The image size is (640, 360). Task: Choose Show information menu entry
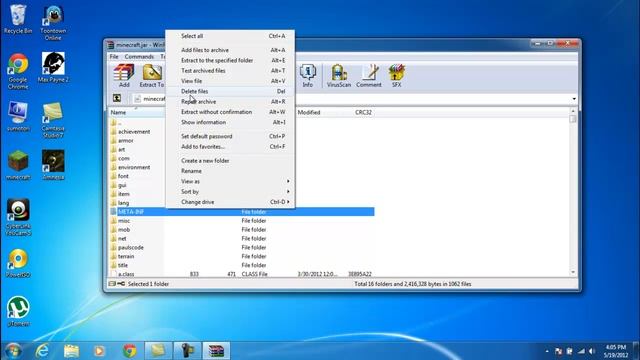click(x=231, y=122)
